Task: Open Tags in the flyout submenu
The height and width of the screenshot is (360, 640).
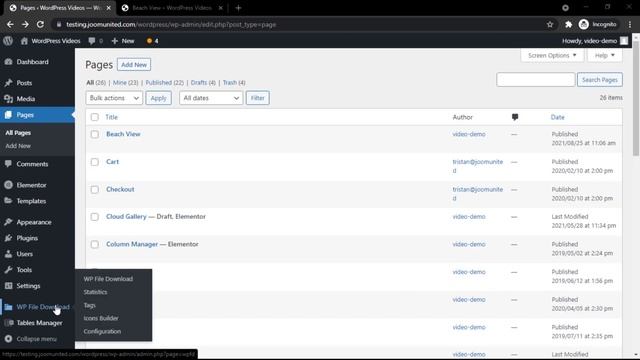Action: pyautogui.click(x=89, y=305)
